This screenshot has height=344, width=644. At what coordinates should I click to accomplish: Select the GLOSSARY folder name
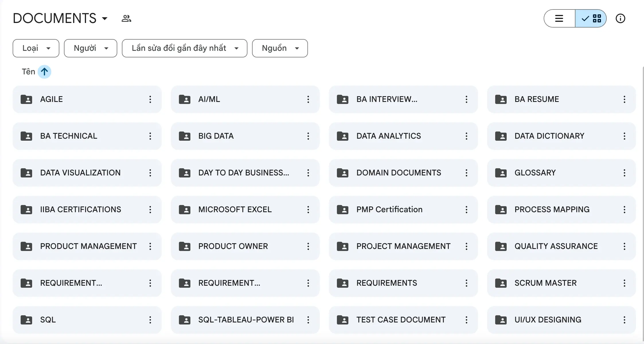(x=535, y=173)
